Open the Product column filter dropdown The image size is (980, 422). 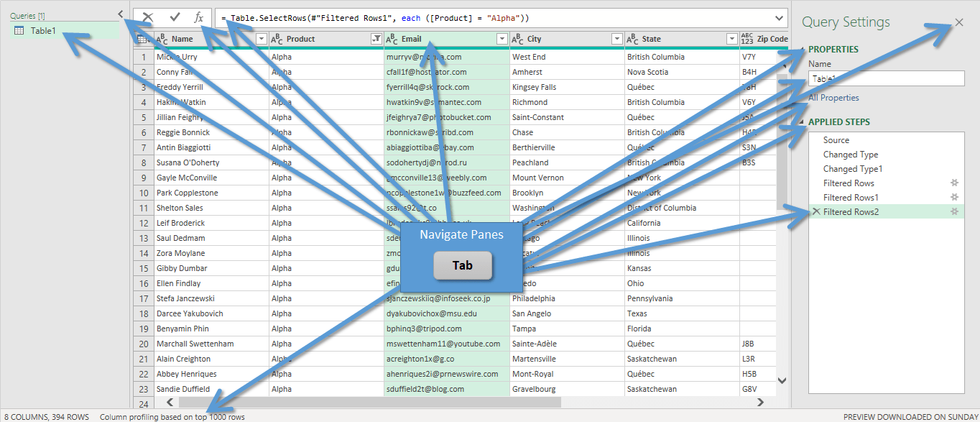click(376, 39)
